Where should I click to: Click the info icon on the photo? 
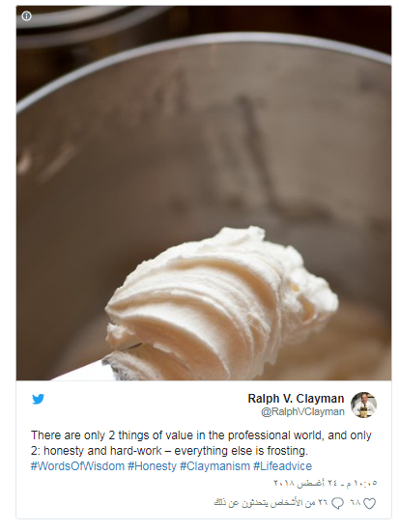[x=26, y=16]
